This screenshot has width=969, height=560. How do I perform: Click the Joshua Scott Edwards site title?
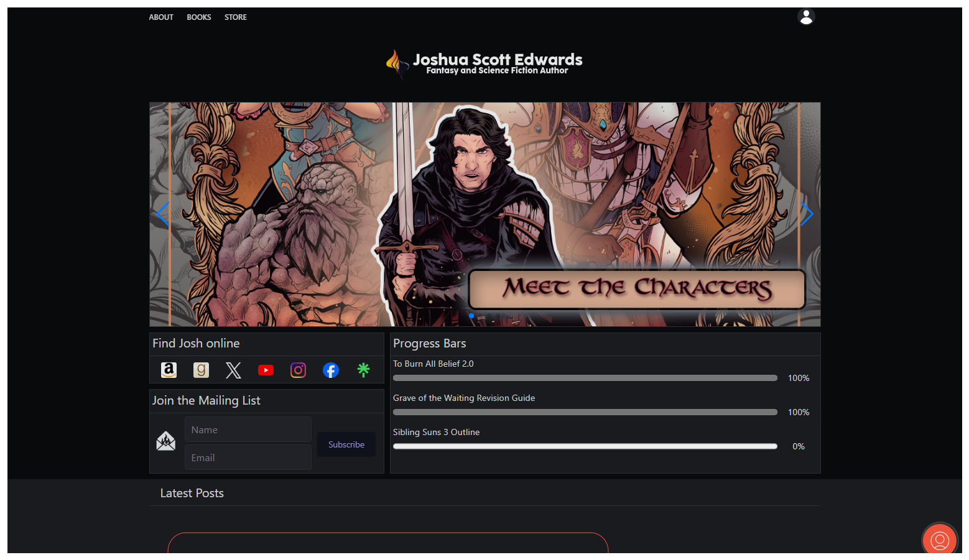[498, 59]
